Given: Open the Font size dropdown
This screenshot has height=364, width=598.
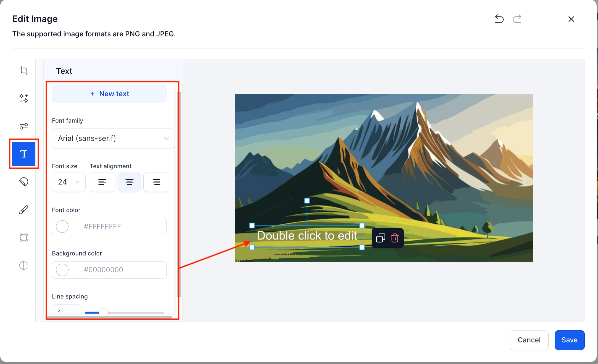Looking at the screenshot, I should click(x=68, y=182).
